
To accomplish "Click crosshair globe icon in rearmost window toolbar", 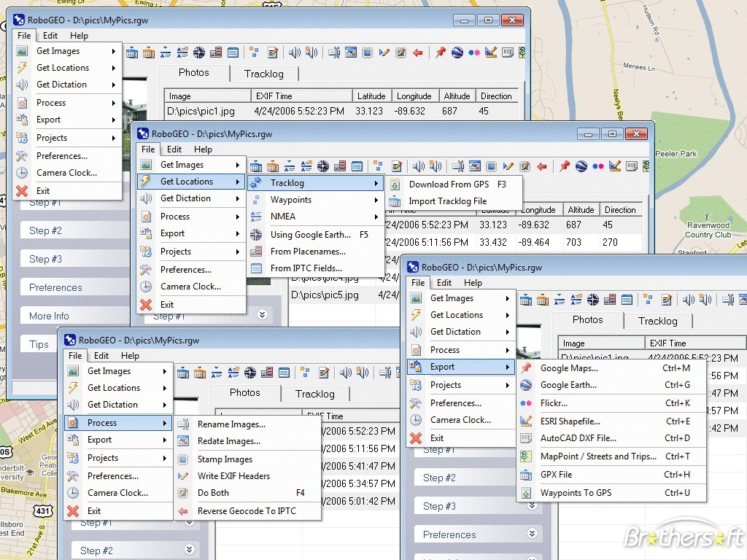I will (199, 52).
